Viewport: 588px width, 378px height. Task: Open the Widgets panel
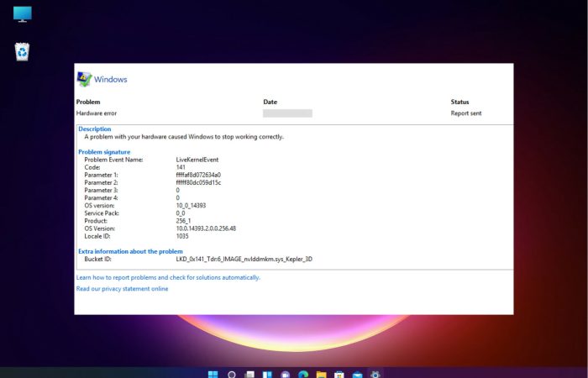click(267, 375)
